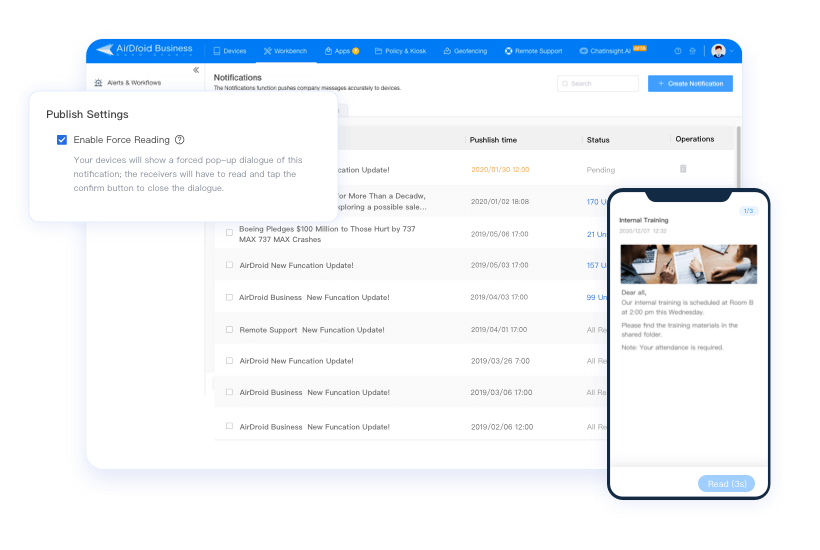820x550 pixels.
Task: Tap the Read (3s) button on phone
Action: coord(726,484)
